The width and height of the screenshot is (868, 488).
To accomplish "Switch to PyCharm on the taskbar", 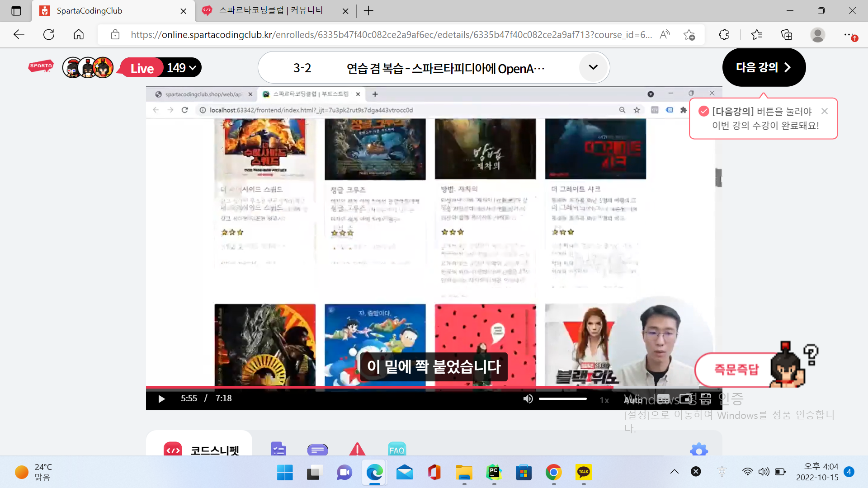I will click(494, 473).
